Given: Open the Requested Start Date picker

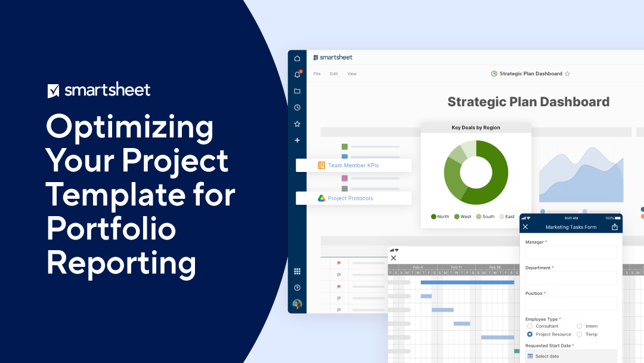Looking at the screenshot, I should tap(571, 356).
